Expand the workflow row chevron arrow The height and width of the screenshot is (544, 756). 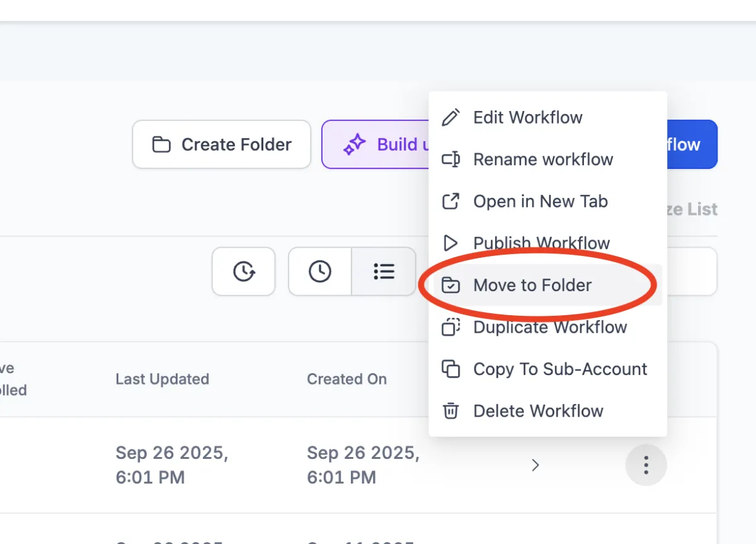[x=535, y=465]
